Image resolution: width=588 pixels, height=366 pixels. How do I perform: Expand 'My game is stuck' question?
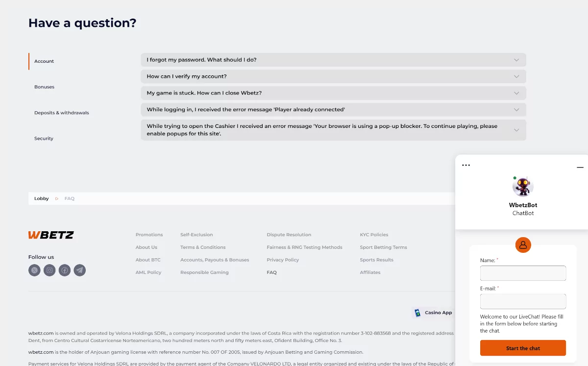333,93
